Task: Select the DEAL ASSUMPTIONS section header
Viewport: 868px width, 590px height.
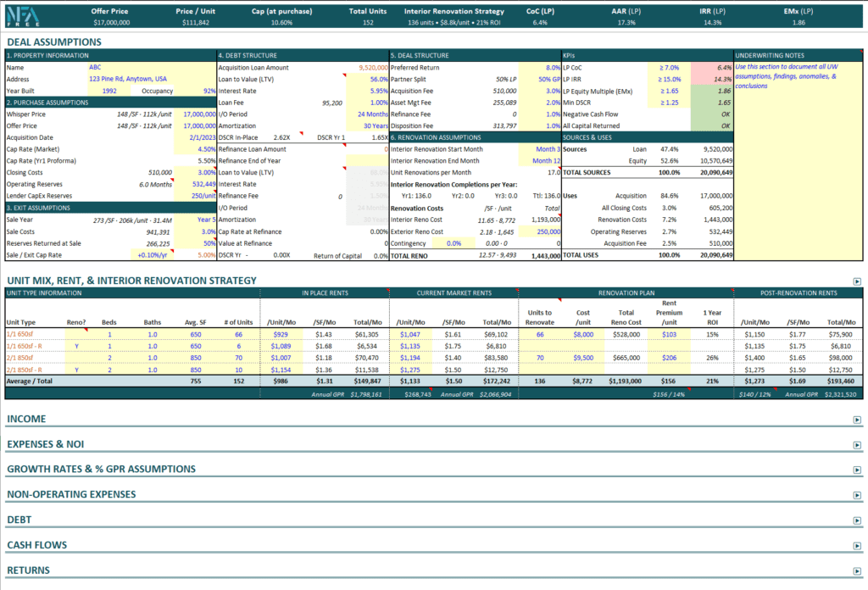Action: click(51, 41)
